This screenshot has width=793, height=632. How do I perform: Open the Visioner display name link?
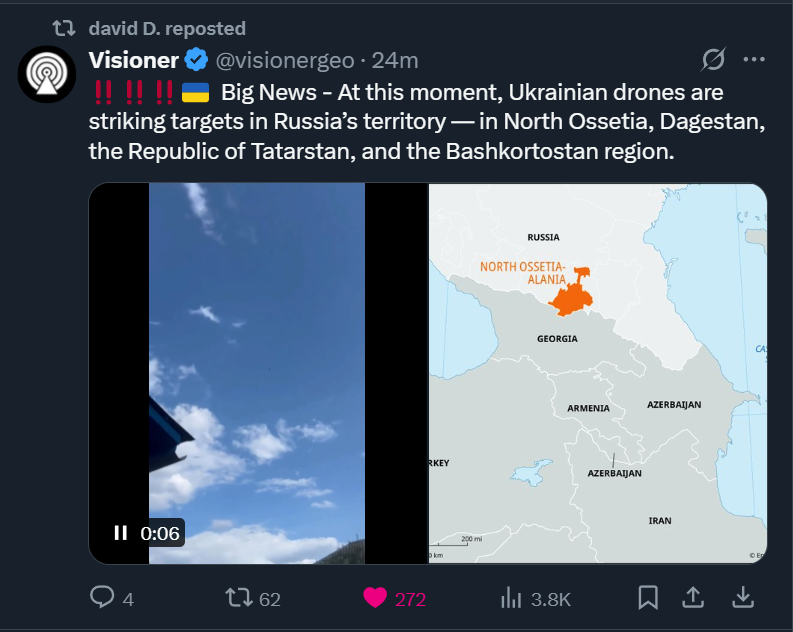pyautogui.click(x=134, y=60)
